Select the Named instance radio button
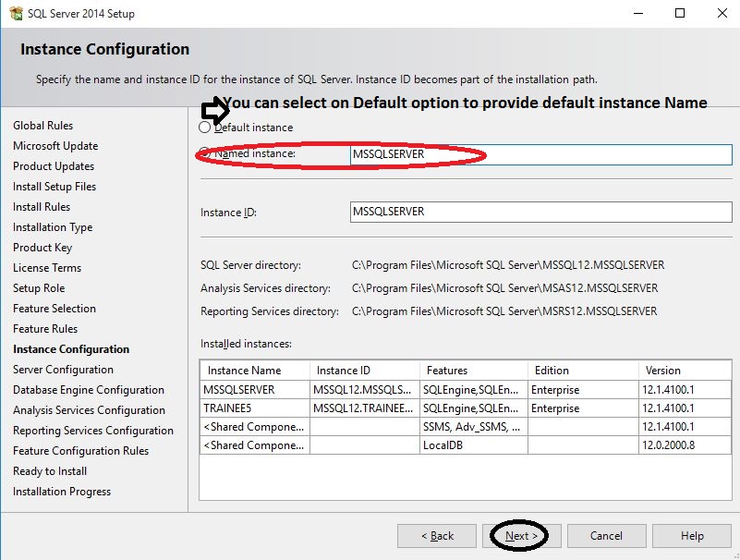This screenshot has height=560, width=740. click(x=204, y=152)
